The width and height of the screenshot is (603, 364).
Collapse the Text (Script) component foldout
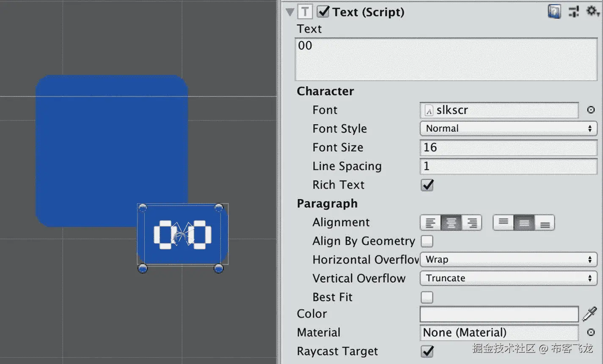point(290,12)
